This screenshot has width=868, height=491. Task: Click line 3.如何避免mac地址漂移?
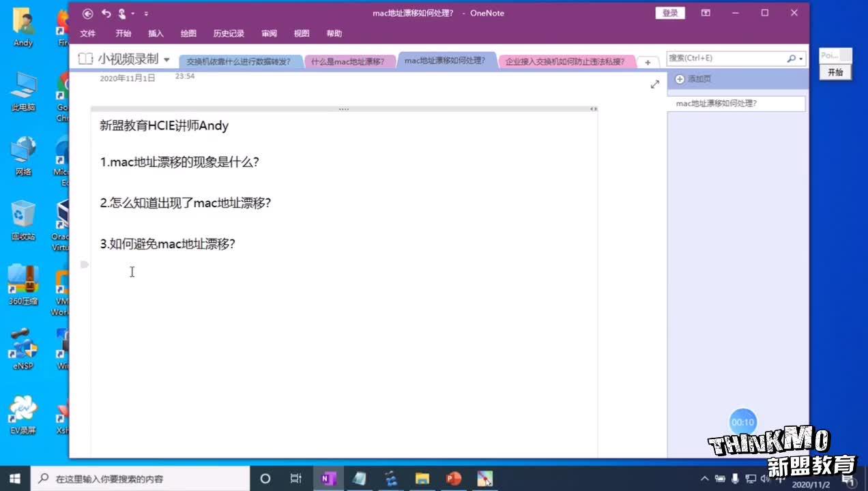(167, 243)
